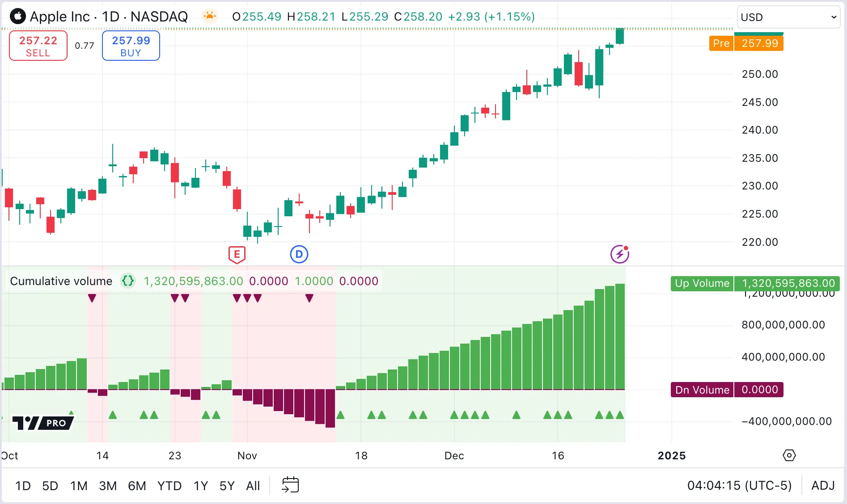Click the TradingView PRO logo

point(43,422)
